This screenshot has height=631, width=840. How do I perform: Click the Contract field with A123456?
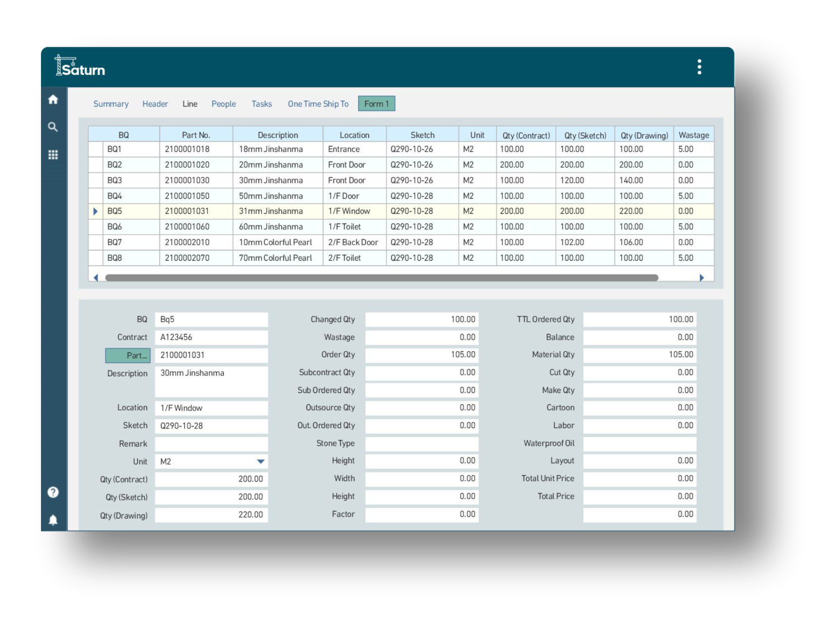pyautogui.click(x=211, y=337)
